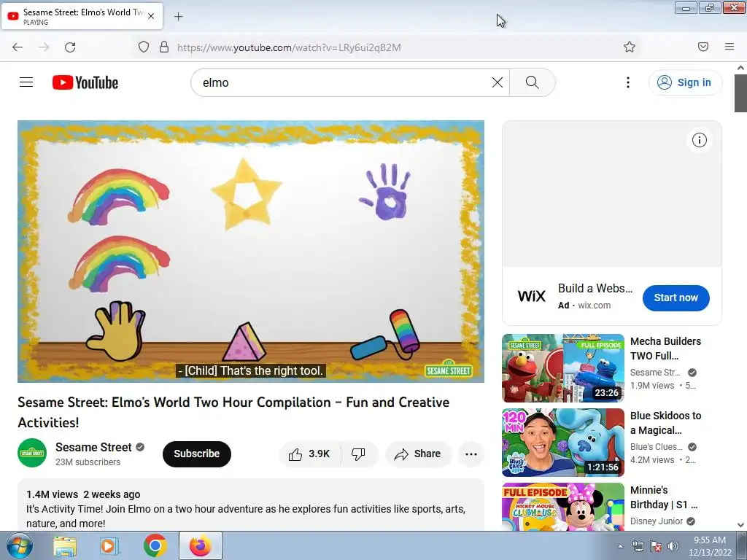Open the Sesame Street channel name link
The width and height of the screenshot is (747, 560).
[x=93, y=447]
